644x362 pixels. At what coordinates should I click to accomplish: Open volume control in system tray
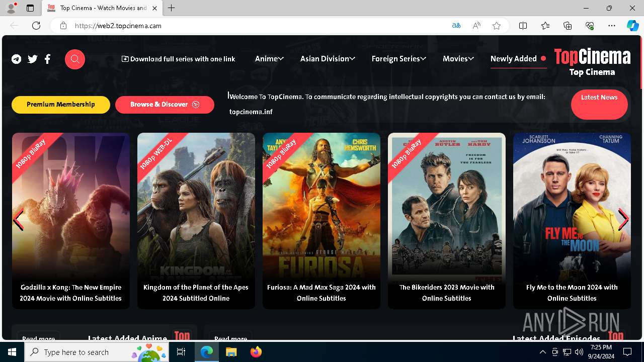(579, 352)
